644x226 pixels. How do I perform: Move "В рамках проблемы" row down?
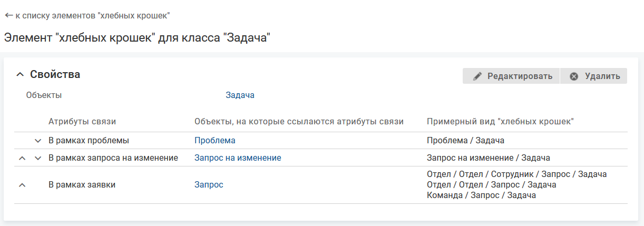point(37,141)
